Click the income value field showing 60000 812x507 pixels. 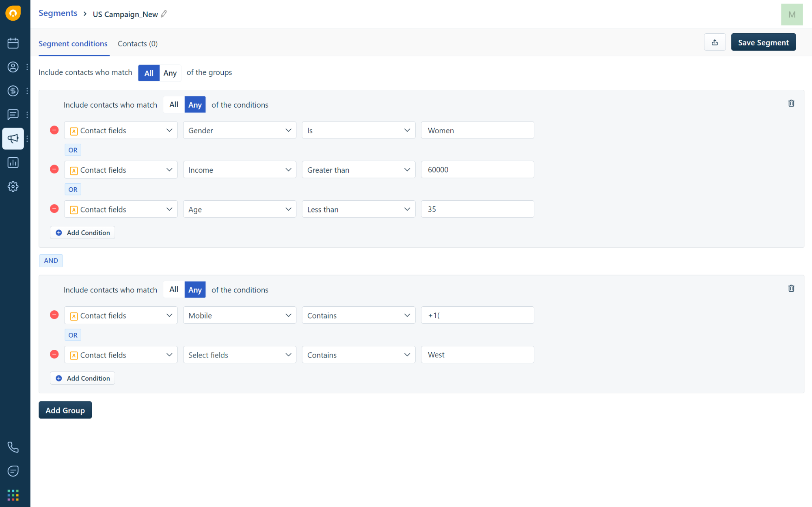pos(477,170)
